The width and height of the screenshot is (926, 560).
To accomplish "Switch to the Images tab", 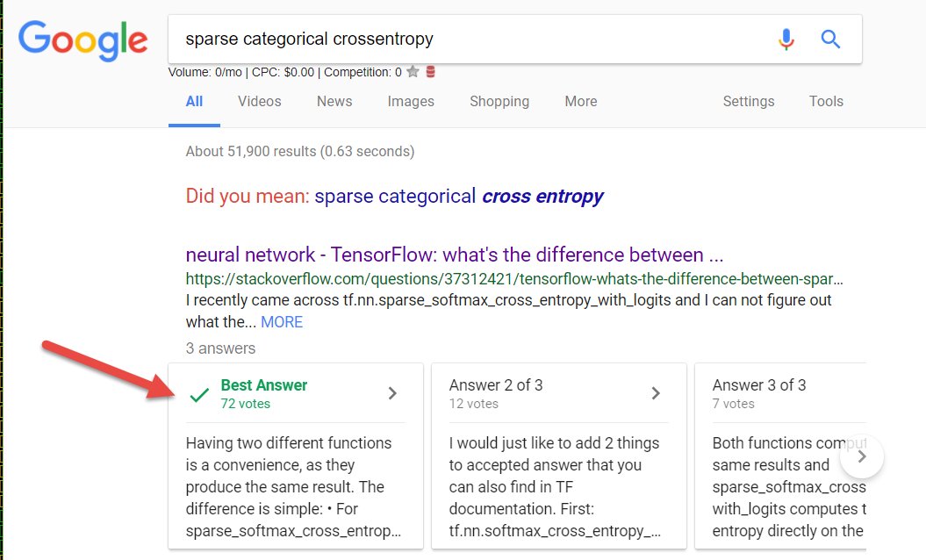I will (411, 101).
